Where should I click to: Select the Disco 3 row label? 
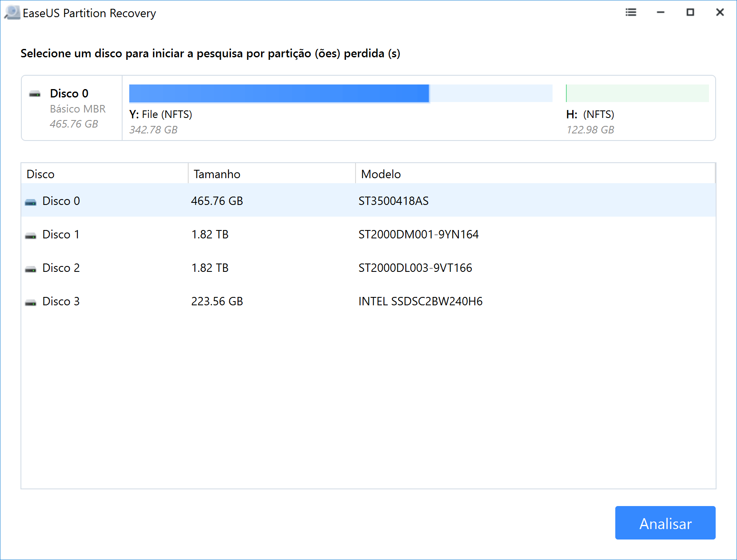(61, 301)
